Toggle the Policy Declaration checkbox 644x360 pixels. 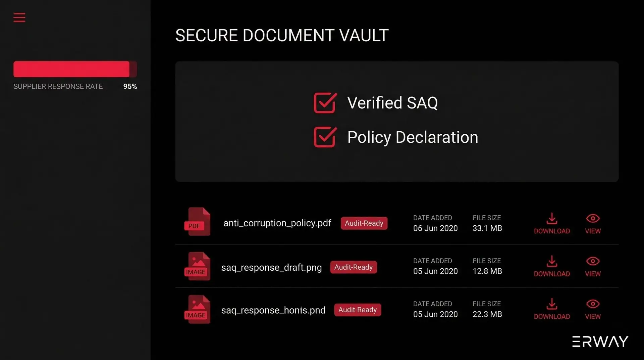[x=325, y=137]
